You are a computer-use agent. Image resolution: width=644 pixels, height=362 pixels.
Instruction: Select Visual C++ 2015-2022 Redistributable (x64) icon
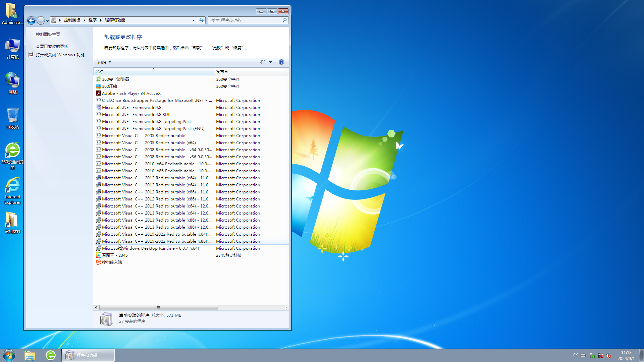click(x=98, y=234)
